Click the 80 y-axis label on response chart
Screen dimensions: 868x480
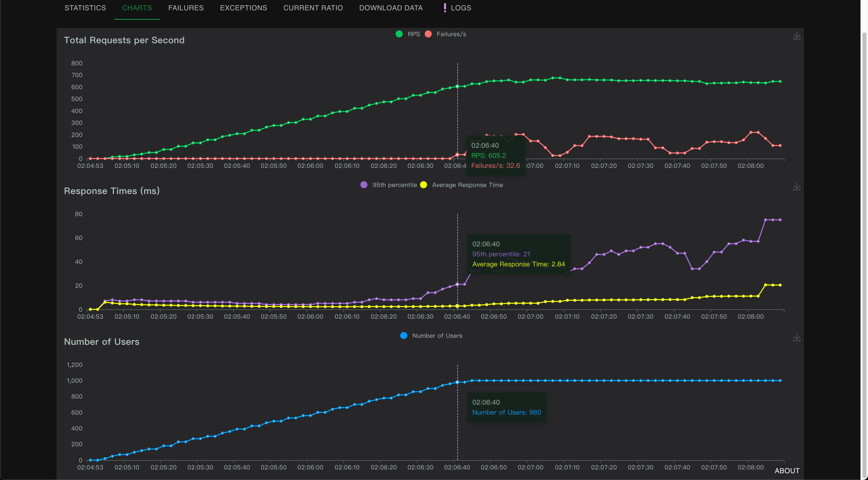[x=79, y=214]
